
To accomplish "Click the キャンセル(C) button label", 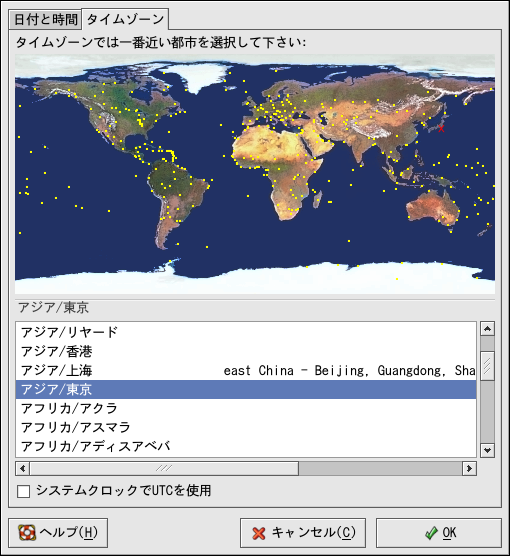I will pos(314,533).
